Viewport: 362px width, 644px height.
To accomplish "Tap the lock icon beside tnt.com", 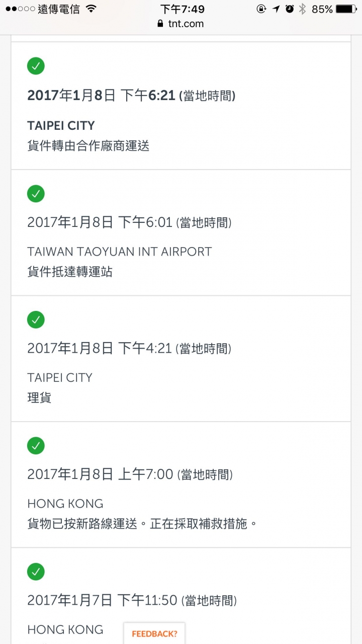I will pos(160,24).
